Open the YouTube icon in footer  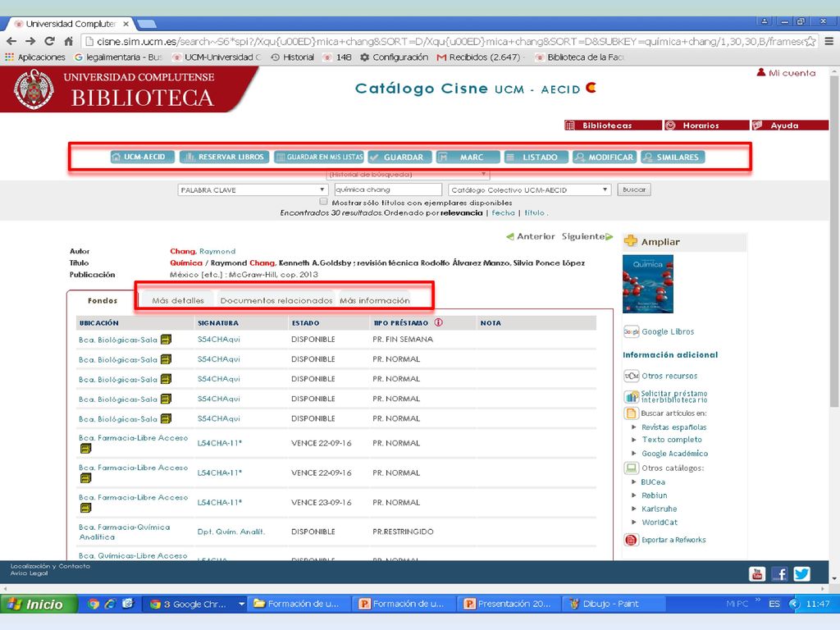click(757, 573)
